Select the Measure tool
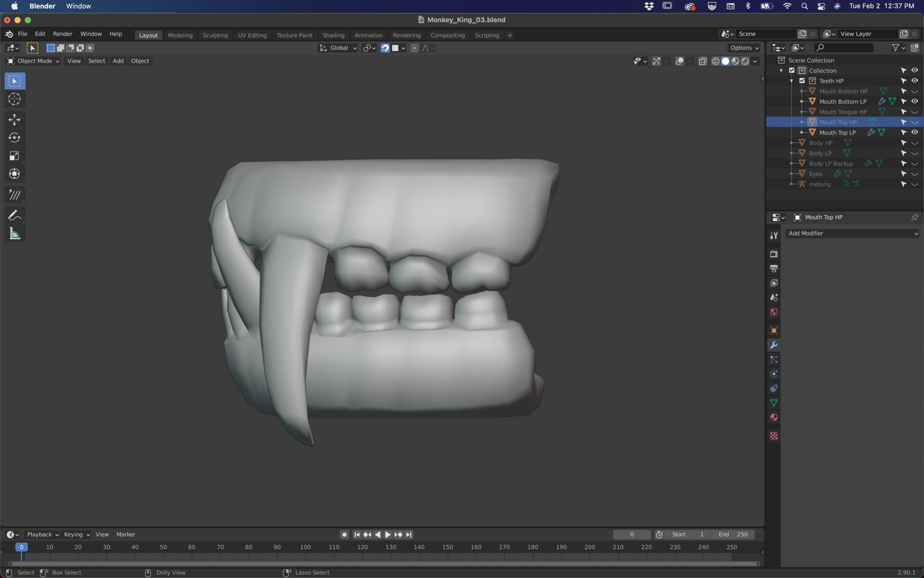This screenshot has height=578, width=924. (14, 234)
